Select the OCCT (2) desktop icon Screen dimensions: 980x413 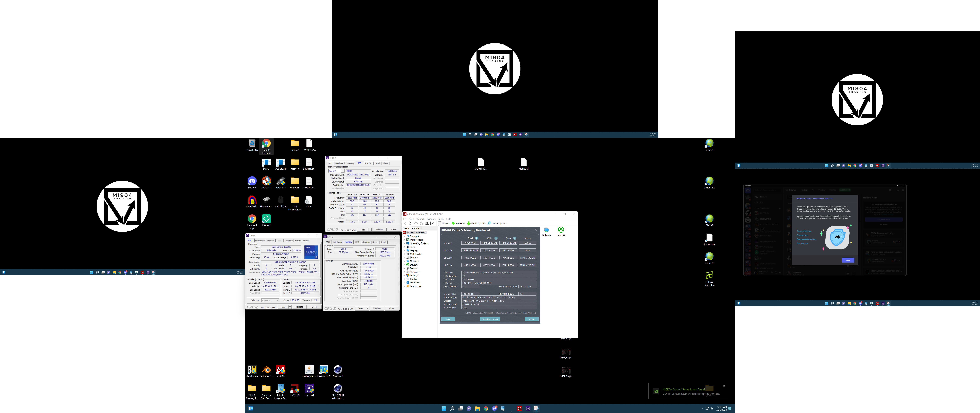295,390
